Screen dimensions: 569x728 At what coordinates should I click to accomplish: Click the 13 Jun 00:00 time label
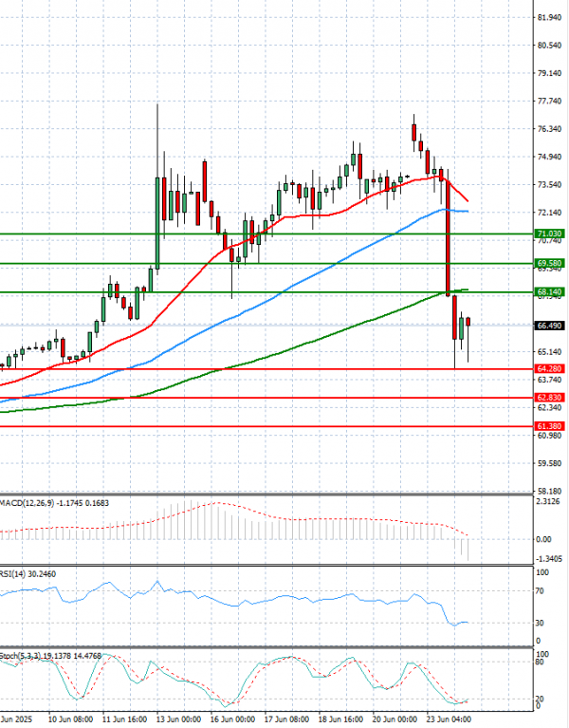pyautogui.click(x=179, y=719)
